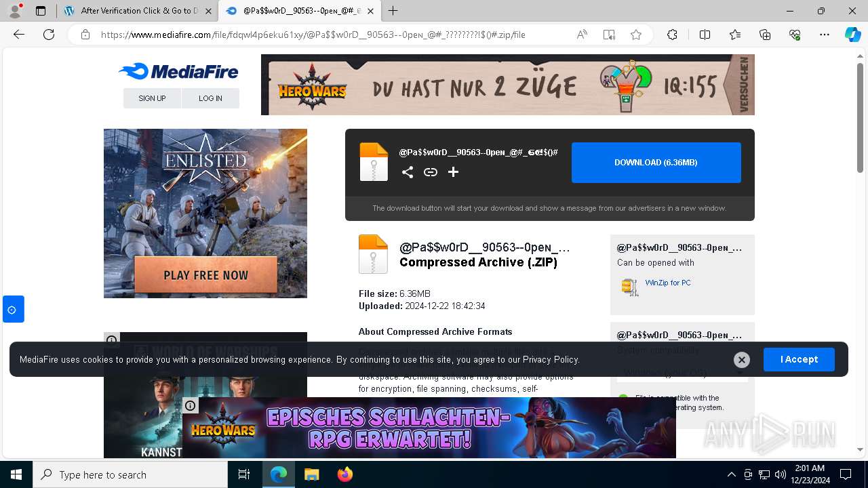Click SIGN UP button
Viewport: 868px width, 488px height.
click(152, 98)
